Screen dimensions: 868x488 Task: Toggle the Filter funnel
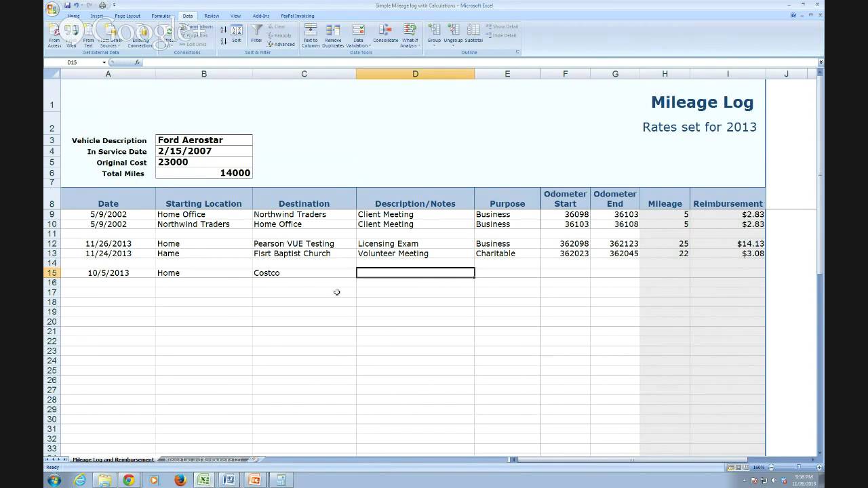pos(257,34)
